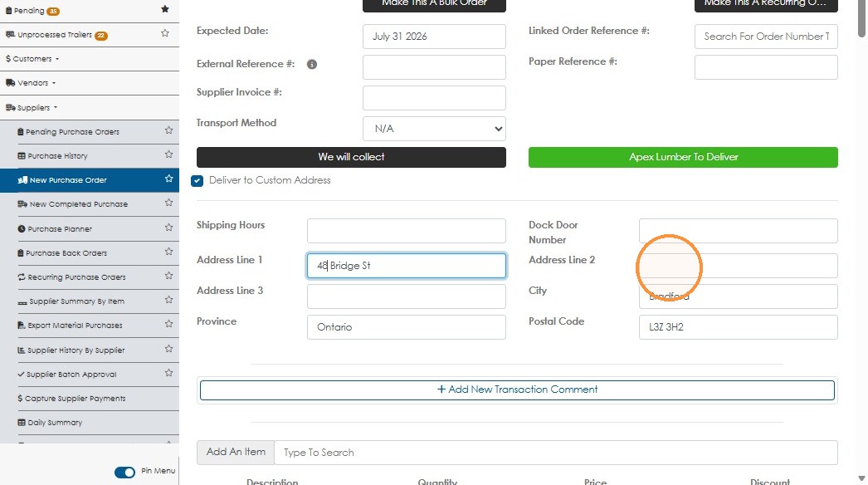Uncheck Deliver to Custom Address checkbox

point(197,181)
